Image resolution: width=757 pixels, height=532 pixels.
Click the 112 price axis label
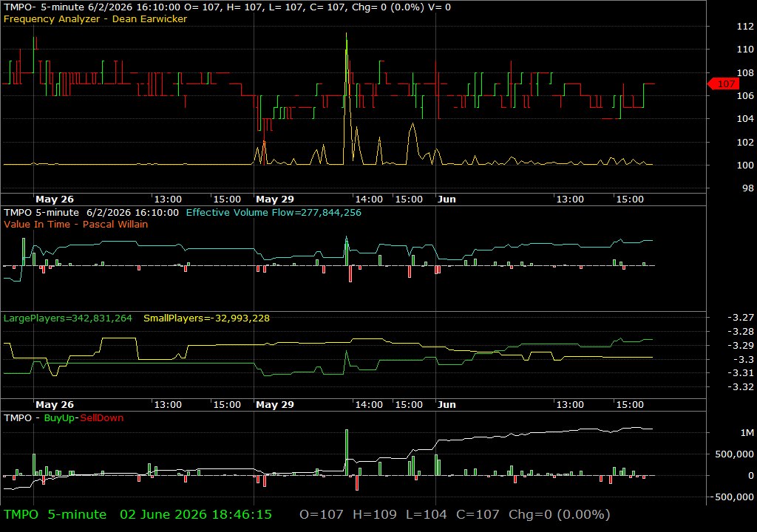coord(745,27)
